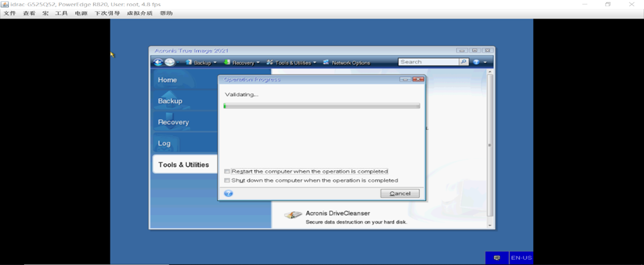The height and width of the screenshot is (265, 644).
Task: Click the Network Options toolbar icon
Action: click(x=326, y=62)
